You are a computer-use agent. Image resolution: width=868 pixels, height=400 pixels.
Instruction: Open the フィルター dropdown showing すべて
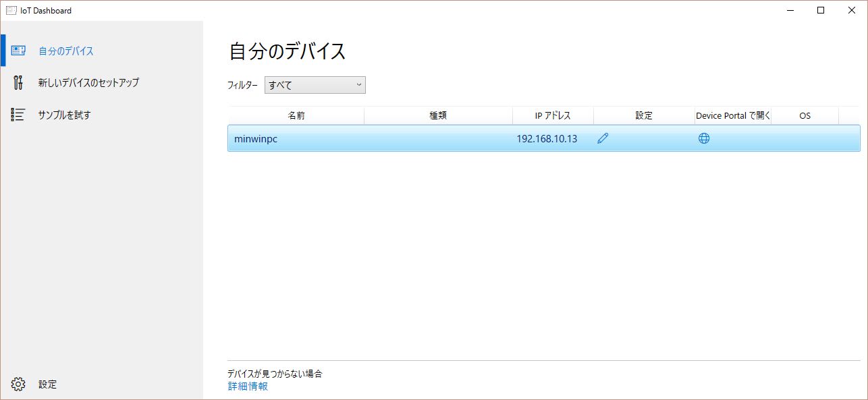315,85
